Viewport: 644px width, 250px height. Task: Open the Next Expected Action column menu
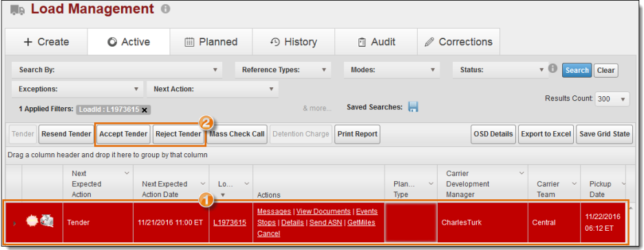pyautogui.click(x=127, y=173)
